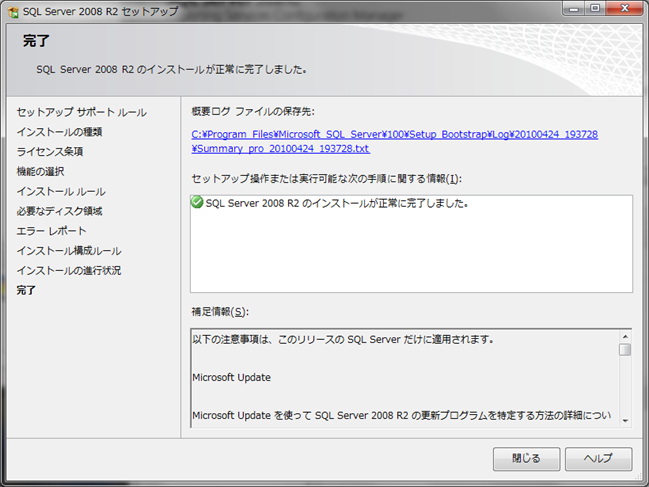The image size is (649, 487).
Task: Click the 以下の注意事項は text line
Action: (x=343, y=339)
